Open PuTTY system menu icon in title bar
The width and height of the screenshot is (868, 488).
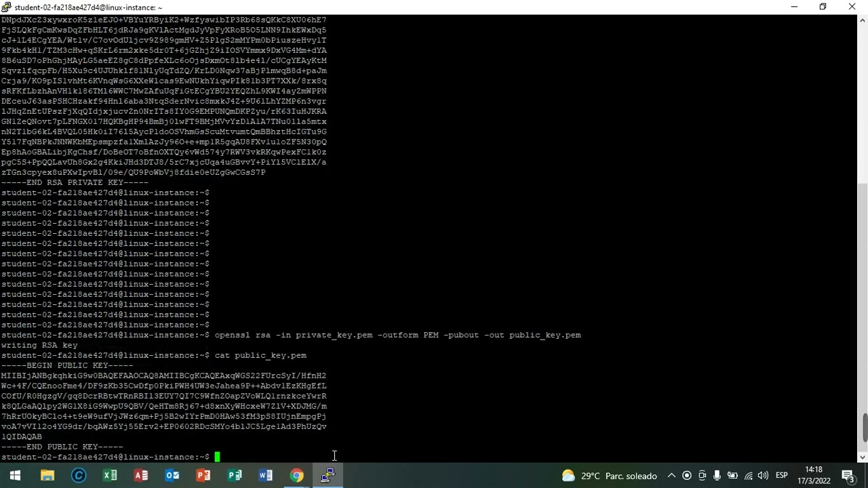pos(6,7)
